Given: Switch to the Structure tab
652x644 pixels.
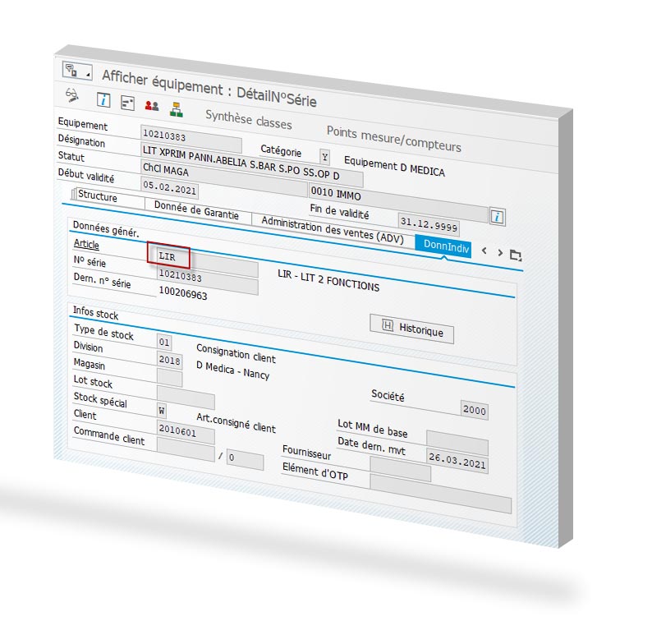Looking at the screenshot, I should tap(97, 195).
